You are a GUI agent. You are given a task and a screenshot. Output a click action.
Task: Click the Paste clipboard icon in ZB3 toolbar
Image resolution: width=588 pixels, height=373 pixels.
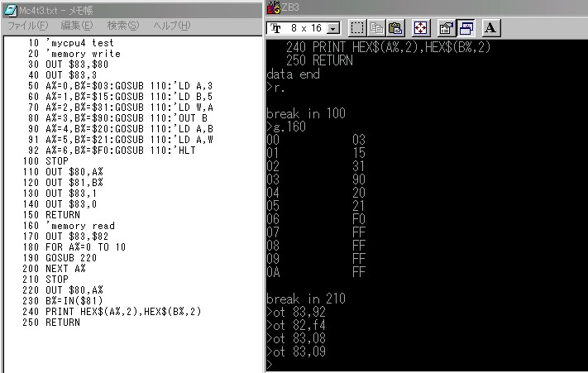point(395,28)
